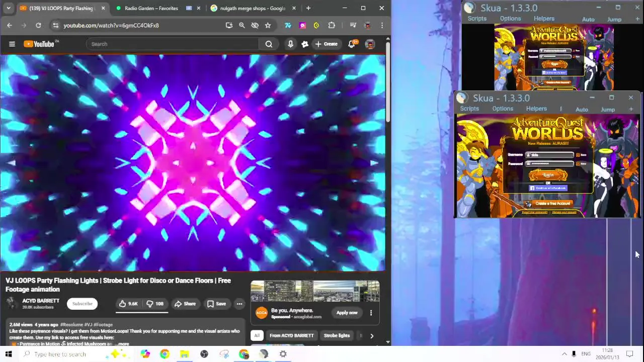
Task: Open Scripts menu in back Skua window
Action: [x=477, y=19]
